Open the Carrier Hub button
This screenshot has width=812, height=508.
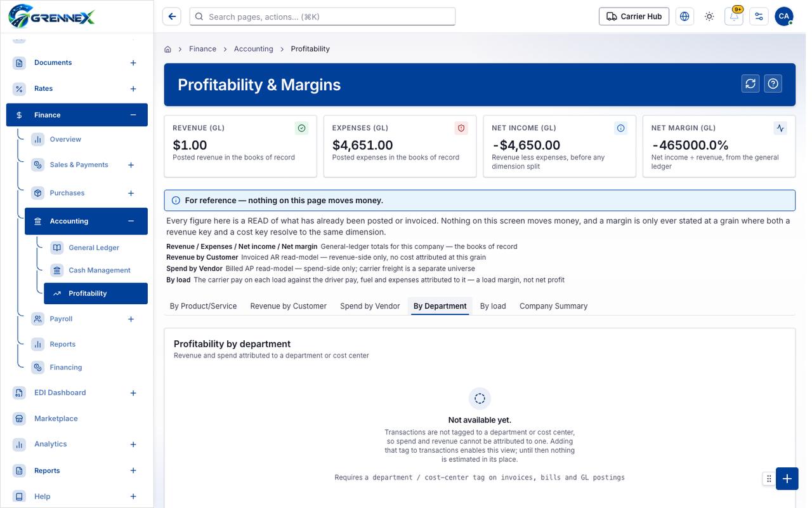point(634,17)
